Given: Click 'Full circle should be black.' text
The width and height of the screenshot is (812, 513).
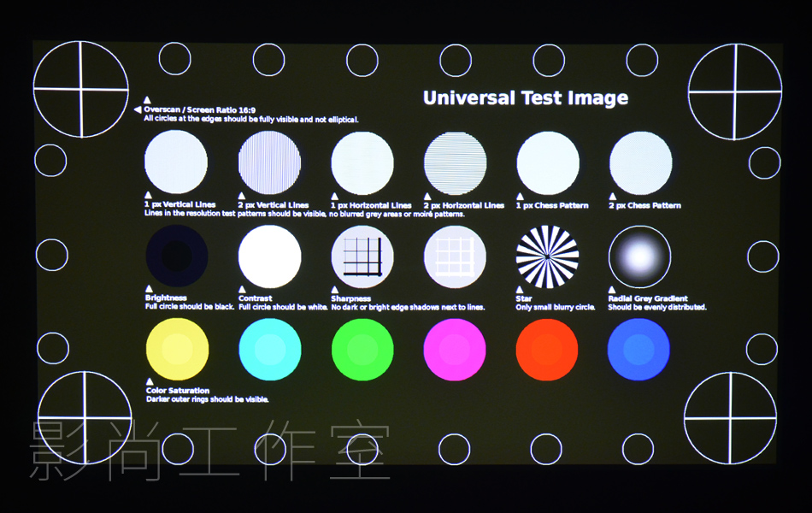Looking at the screenshot, I should [x=190, y=307].
